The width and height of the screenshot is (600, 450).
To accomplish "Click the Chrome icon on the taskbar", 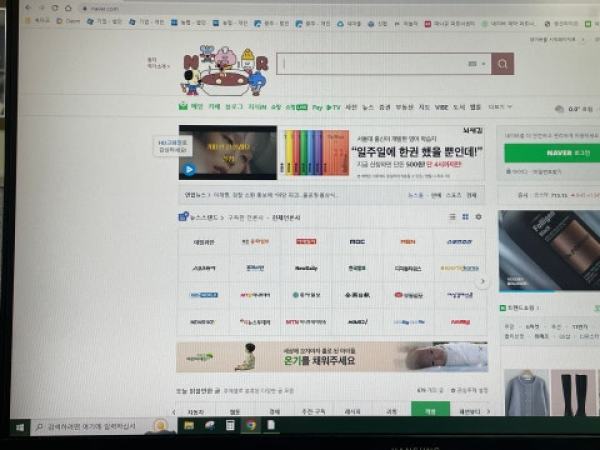I will pos(251,426).
